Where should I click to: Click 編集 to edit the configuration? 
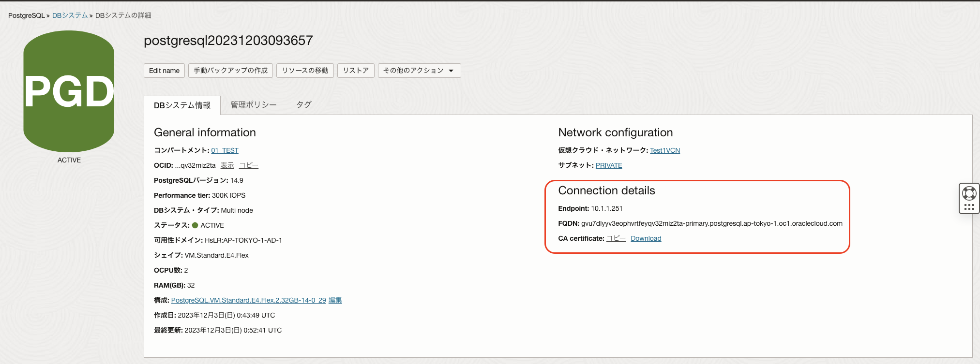(x=335, y=300)
